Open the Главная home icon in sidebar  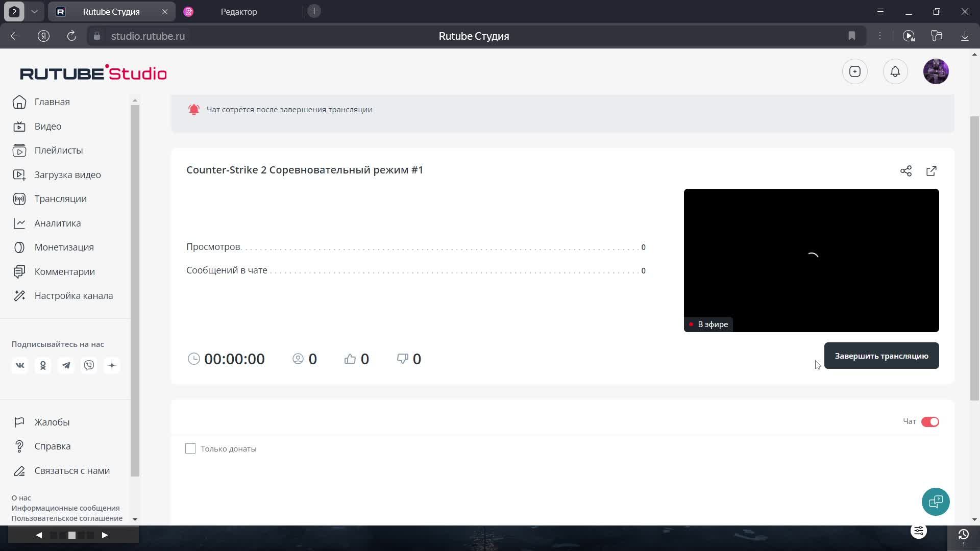coord(19,102)
